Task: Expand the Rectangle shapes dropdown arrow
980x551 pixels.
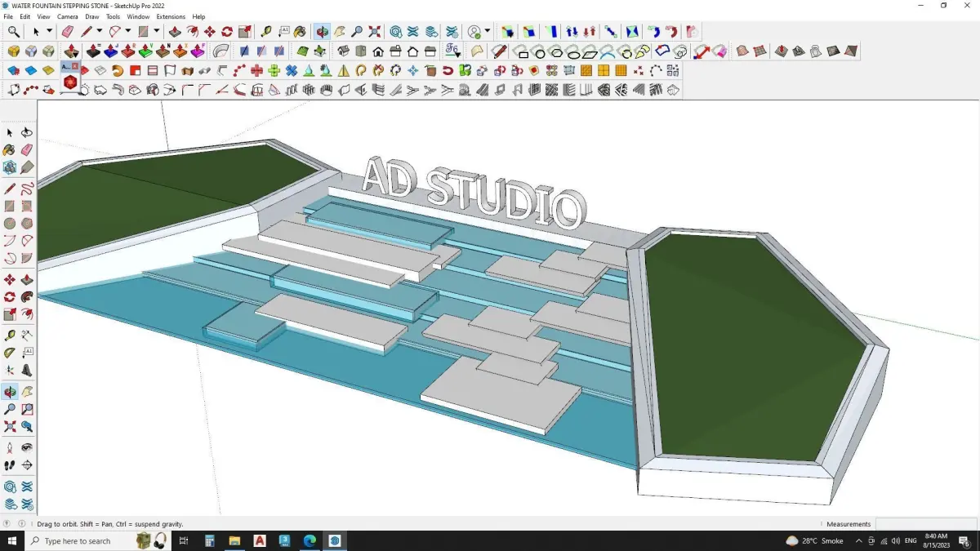Action: tap(157, 31)
